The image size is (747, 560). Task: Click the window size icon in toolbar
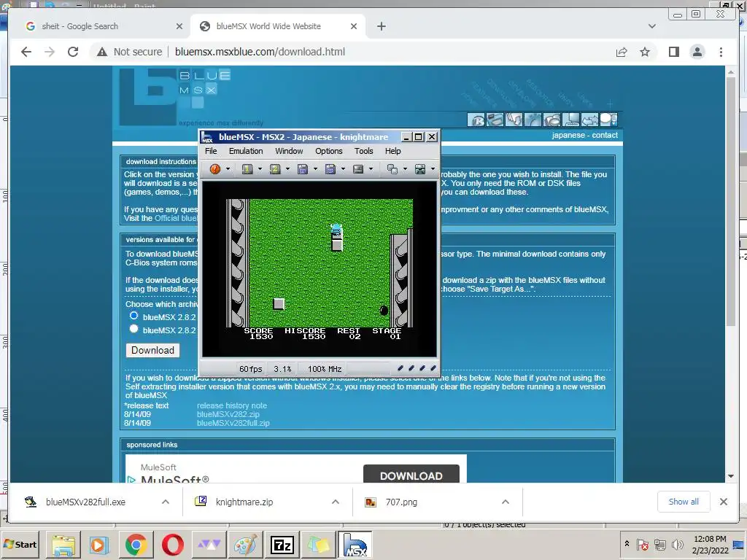(x=392, y=169)
